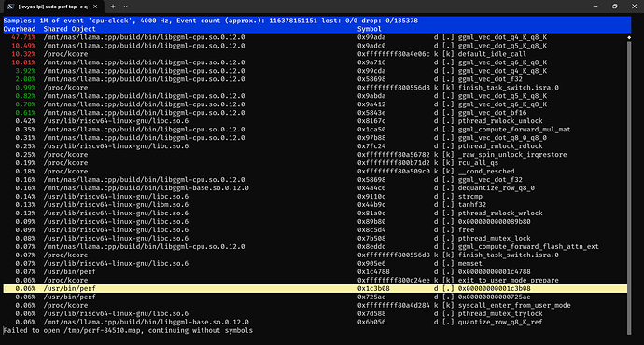Select the pthread_mutex_trylock symbol
644x345 pixels.
point(500,313)
